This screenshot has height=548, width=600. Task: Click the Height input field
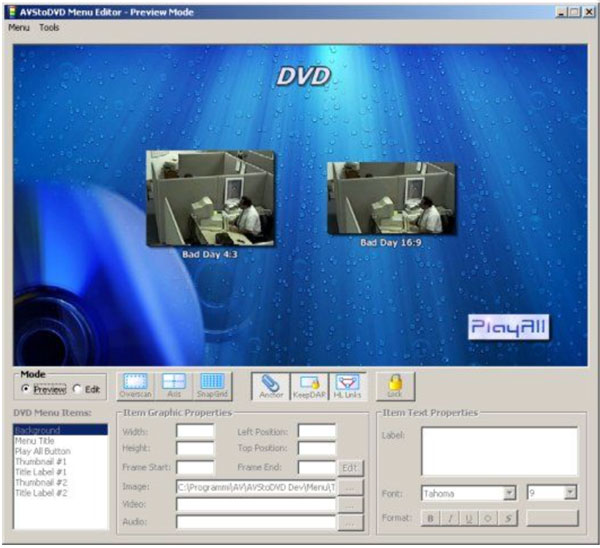click(195, 448)
